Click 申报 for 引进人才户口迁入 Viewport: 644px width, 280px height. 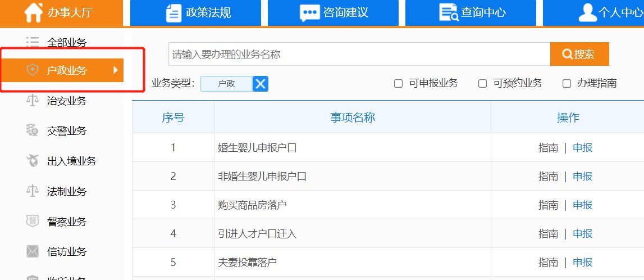click(x=583, y=233)
